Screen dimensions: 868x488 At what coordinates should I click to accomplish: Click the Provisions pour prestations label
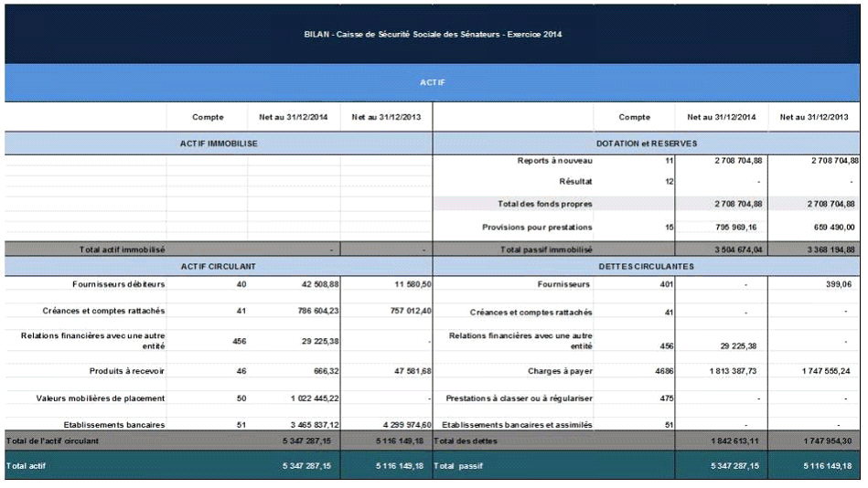[x=537, y=227]
